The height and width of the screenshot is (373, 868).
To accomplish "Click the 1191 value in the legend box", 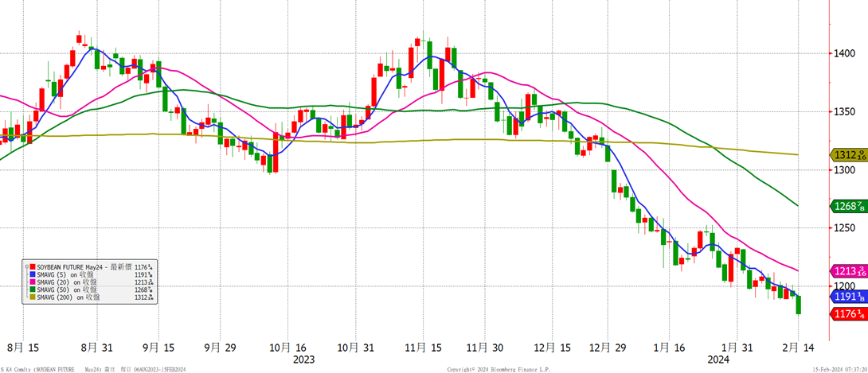I will tap(143, 274).
